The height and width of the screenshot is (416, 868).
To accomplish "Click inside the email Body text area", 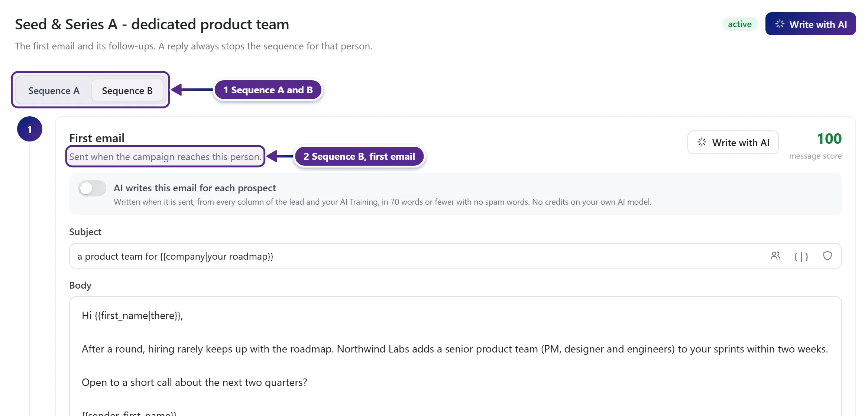I will [x=455, y=357].
